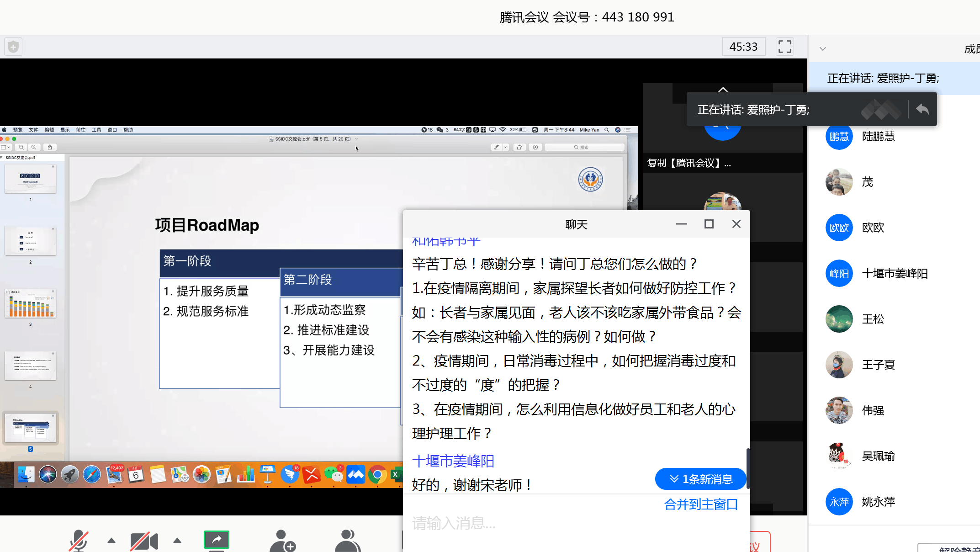The height and width of the screenshot is (552, 980).
Task: Click the green share screen icon
Action: (217, 540)
